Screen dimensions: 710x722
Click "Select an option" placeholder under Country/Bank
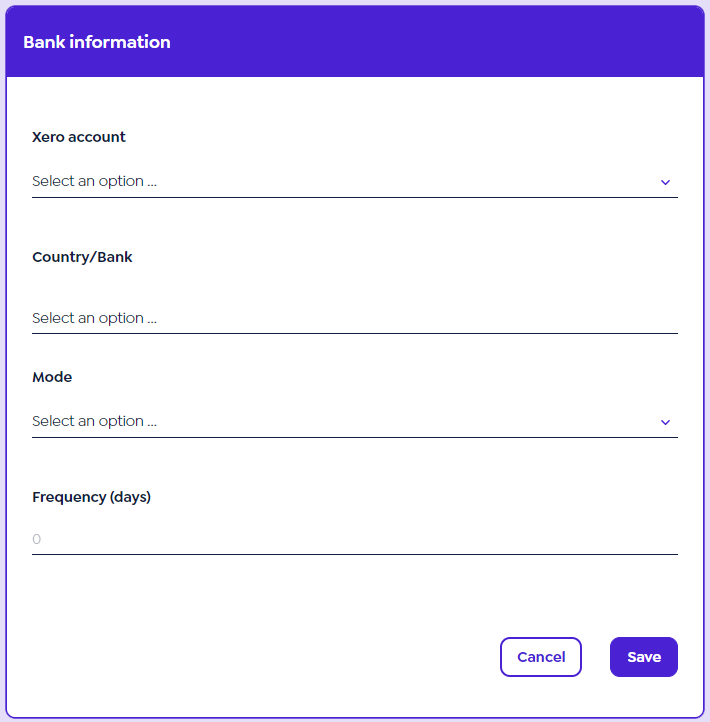(94, 318)
